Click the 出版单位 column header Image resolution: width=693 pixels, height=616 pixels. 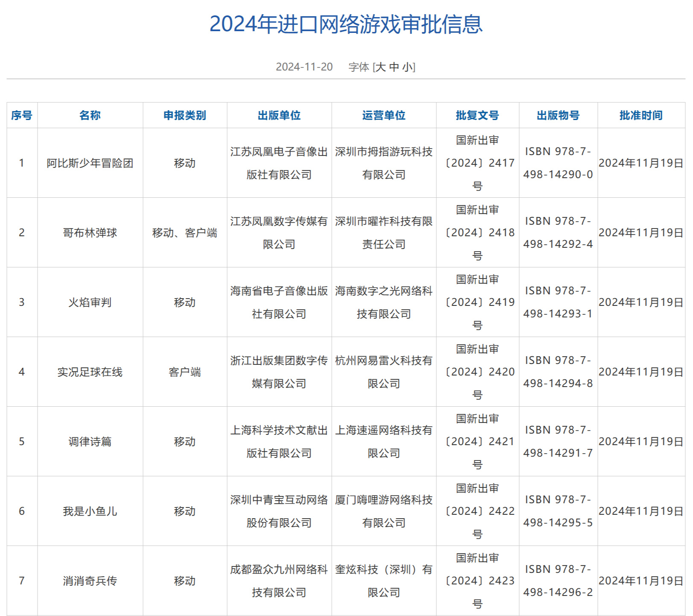(x=279, y=115)
